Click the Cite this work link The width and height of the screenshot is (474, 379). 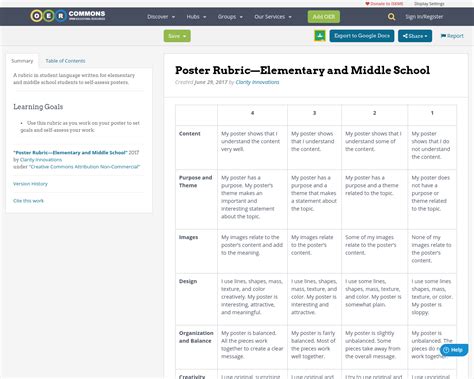click(x=28, y=201)
